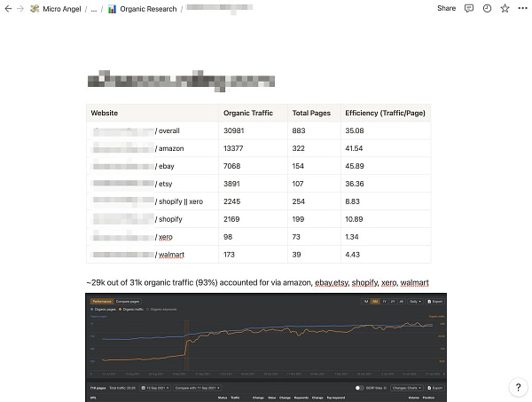Click the '/ amazon' website cell

coord(153,148)
